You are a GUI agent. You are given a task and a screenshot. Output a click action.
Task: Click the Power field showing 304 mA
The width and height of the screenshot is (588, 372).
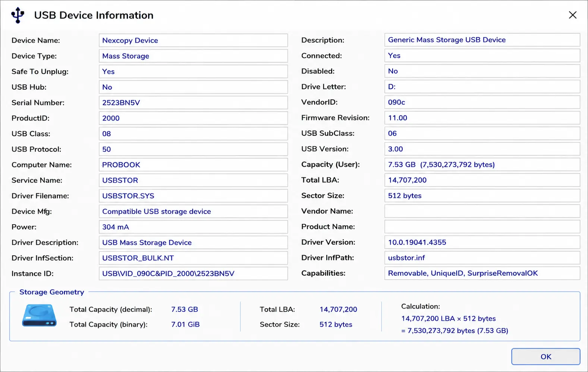193,227
